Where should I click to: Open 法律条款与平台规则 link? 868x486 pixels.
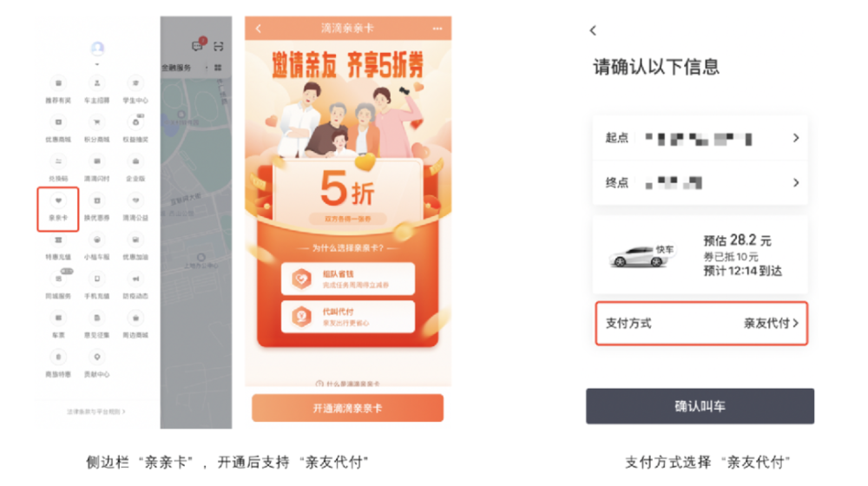(96, 412)
